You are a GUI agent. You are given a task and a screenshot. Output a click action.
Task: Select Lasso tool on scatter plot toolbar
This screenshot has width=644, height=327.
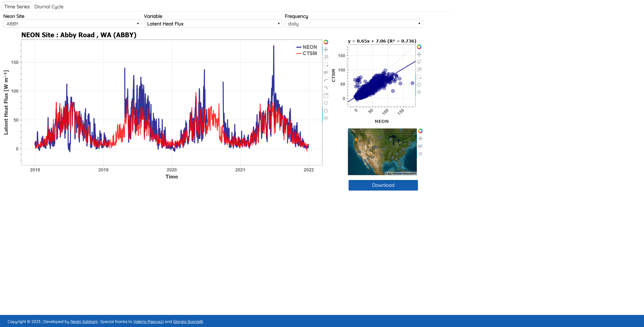click(419, 62)
